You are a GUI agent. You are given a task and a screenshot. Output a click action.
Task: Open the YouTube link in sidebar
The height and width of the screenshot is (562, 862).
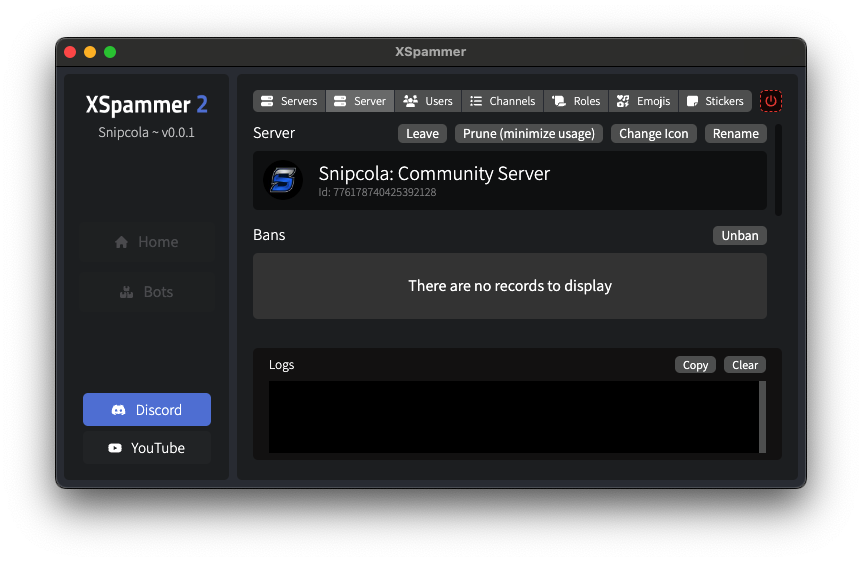147,448
